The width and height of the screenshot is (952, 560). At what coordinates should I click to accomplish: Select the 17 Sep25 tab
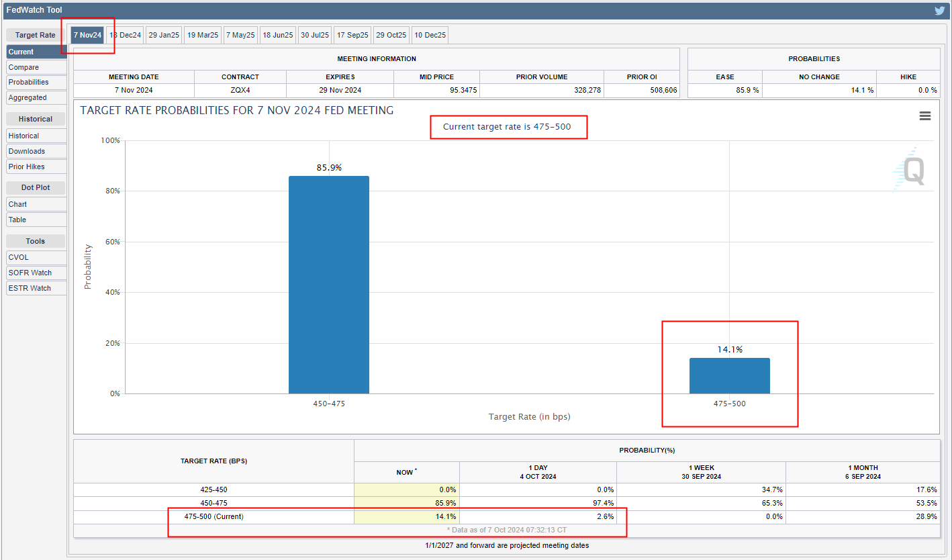click(352, 35)
